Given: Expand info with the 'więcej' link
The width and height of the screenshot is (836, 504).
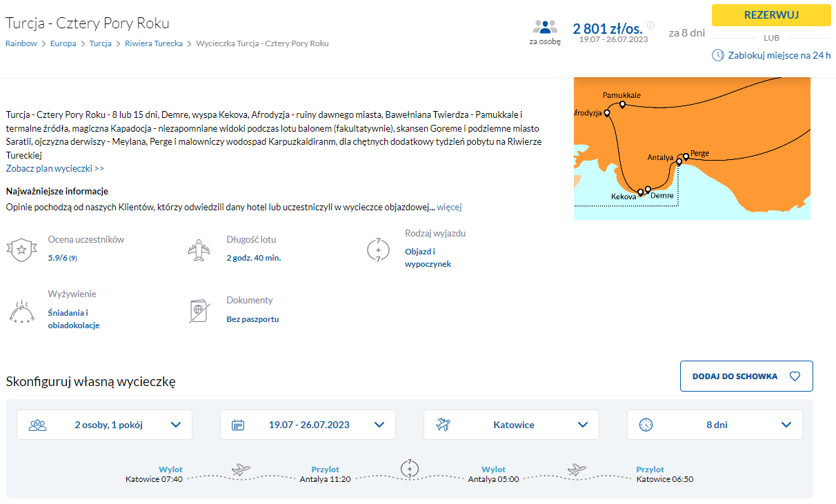Looking at the screenshot, I should (449, 207).
